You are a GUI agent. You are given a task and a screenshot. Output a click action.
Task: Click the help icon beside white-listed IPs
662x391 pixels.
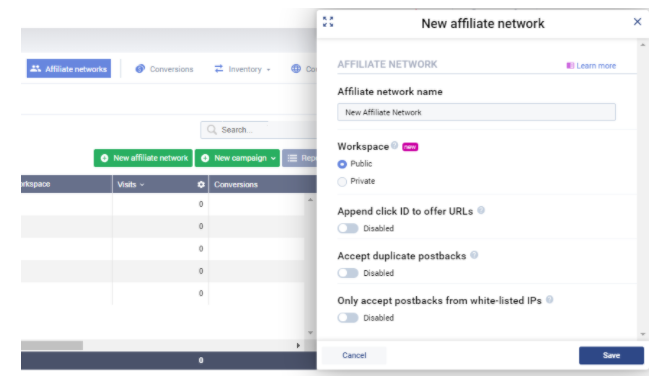[x=549, y=300]
